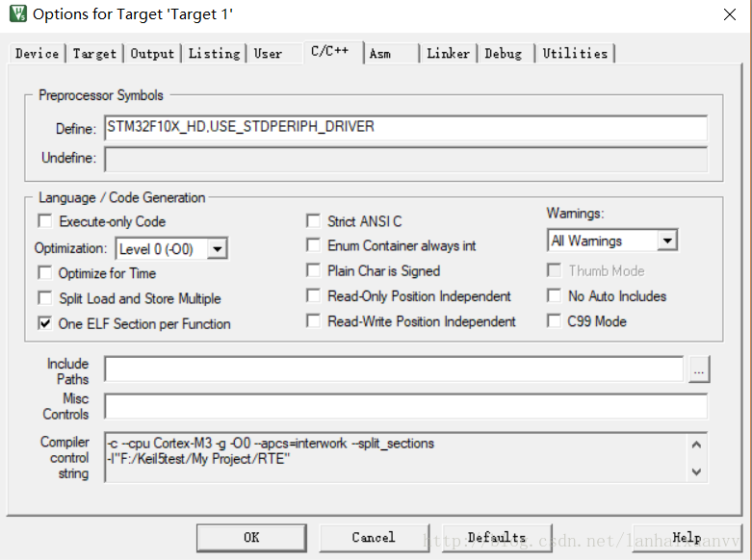This screenshot has height=560, width=752.
Task: Toggle Plain Char is Signed
Action: point(313,270)
